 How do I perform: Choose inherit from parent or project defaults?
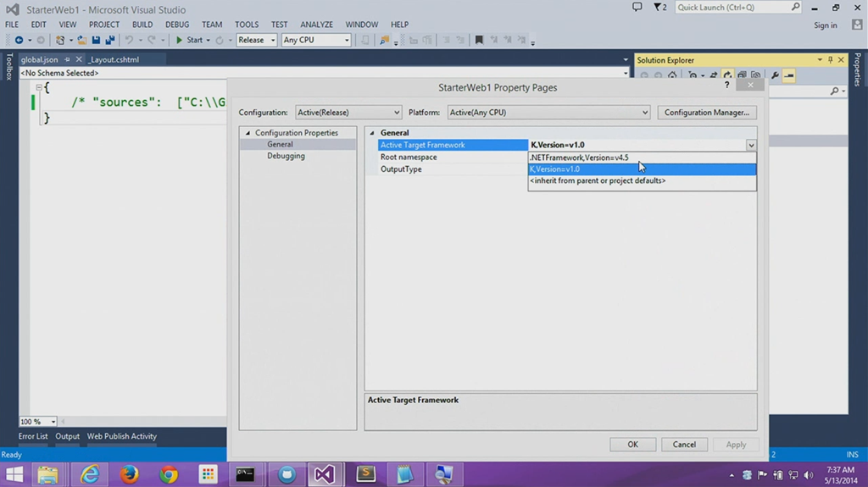click(643, 180)
